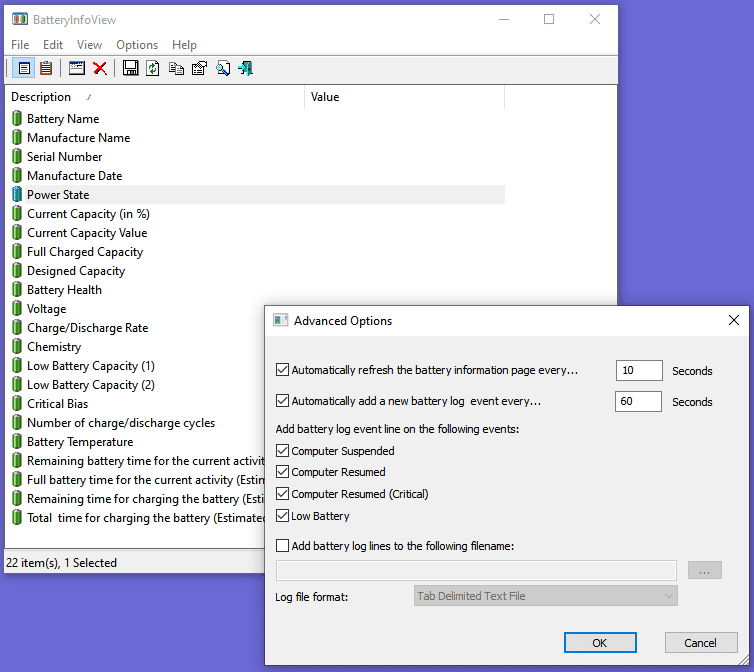Open the File menu
Image resolution: width=754 pixels, height=672 pixels.
20,45
